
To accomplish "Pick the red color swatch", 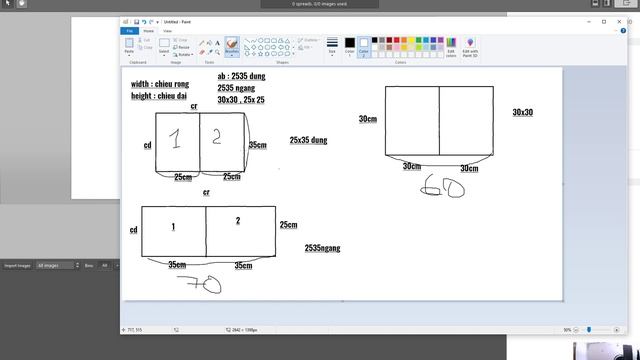I will pyautogui.click(x=397, y=40).
